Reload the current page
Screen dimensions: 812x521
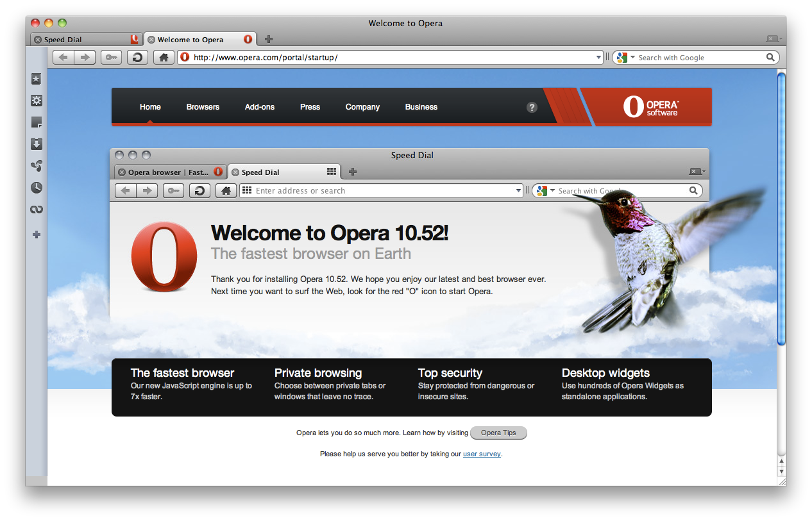[137, 57]
